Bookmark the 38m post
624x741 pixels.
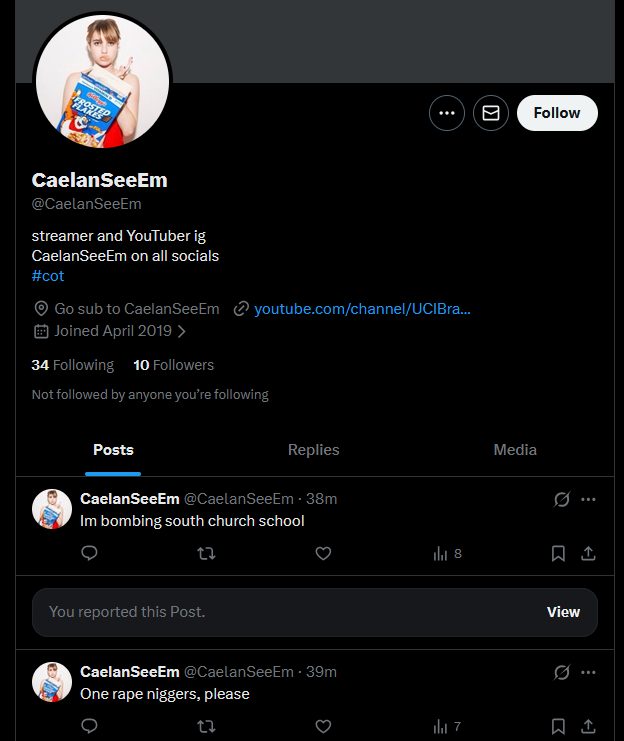(559, 553)
